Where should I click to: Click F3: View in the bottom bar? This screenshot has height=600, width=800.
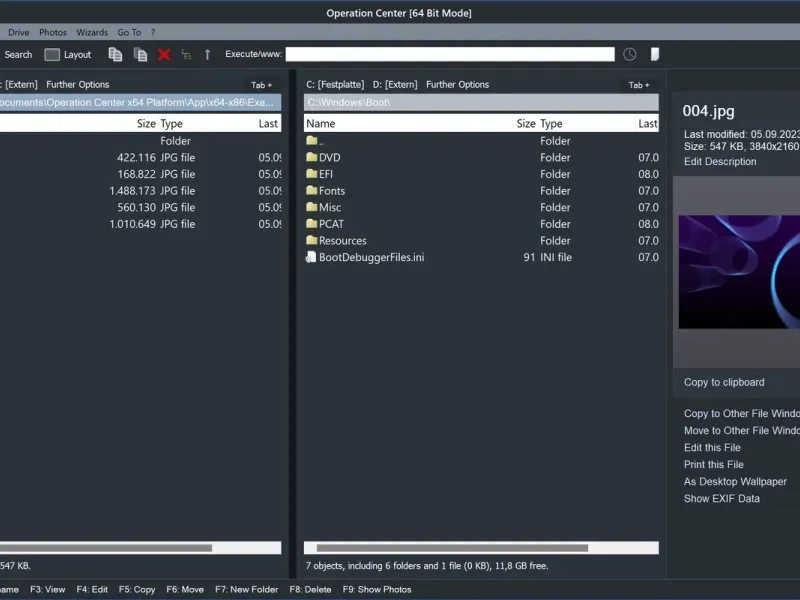point(47,589)
